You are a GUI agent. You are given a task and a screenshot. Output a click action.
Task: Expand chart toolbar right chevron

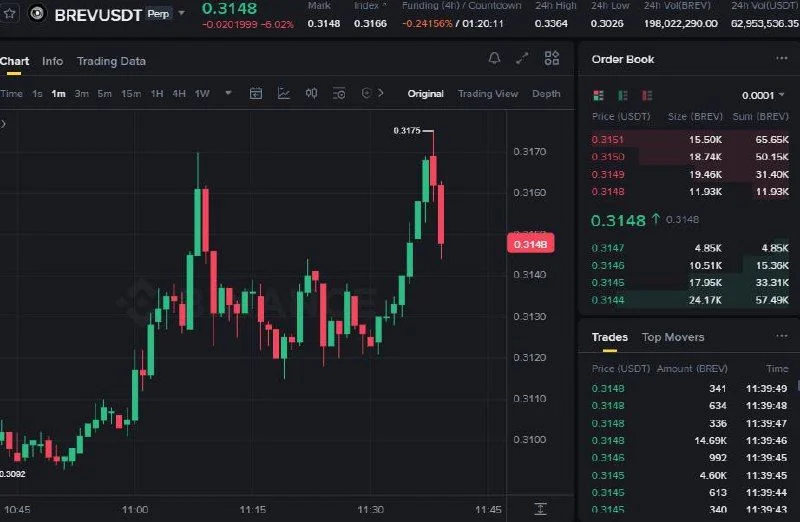pyautogui.click(x=381, y=93)
